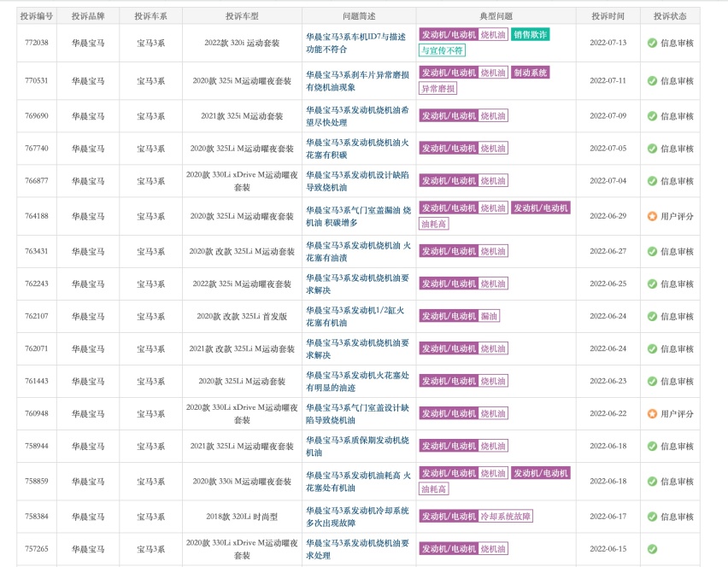Click the 典型问题 column header
The width and height of the screenshot is (728, 567).
click(496, 16)
